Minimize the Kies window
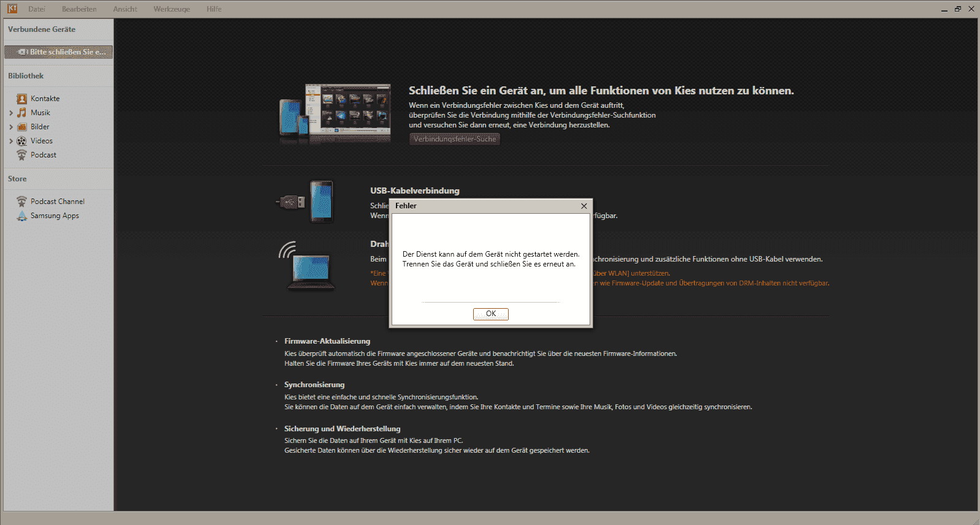 [x=944, y=9]
